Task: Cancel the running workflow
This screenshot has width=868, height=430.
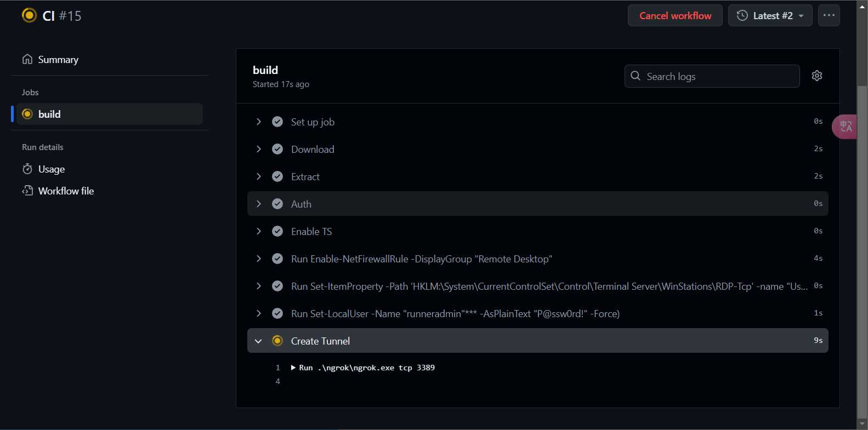Action: click(675, 15)
